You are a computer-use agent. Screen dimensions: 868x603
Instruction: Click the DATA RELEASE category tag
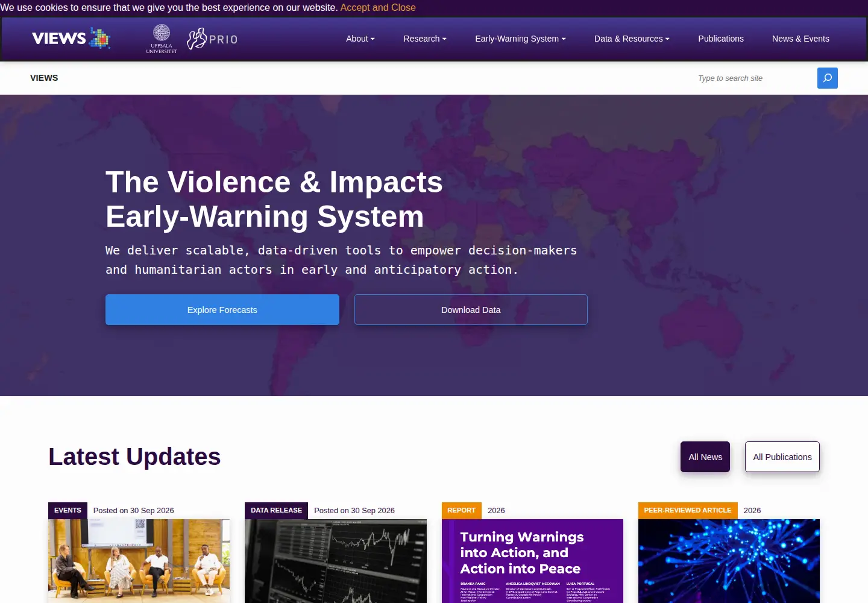pos(276,510)
